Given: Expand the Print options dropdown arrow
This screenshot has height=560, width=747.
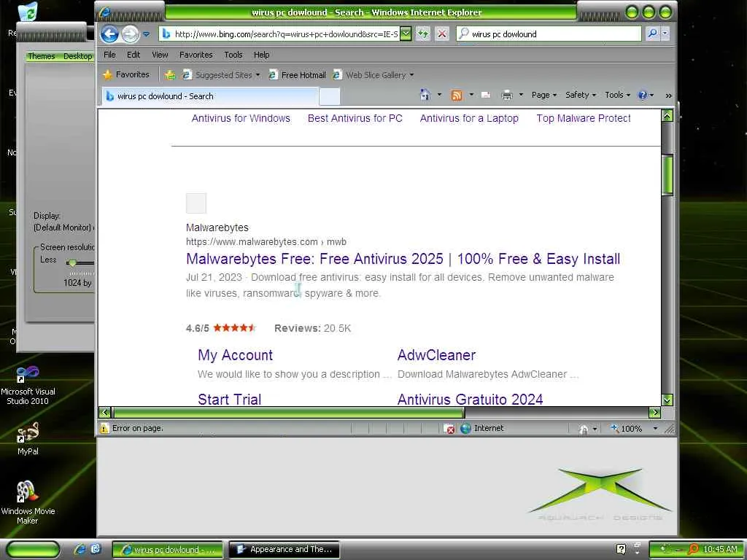Looking at the screenshot, I should tap(521, 95).
